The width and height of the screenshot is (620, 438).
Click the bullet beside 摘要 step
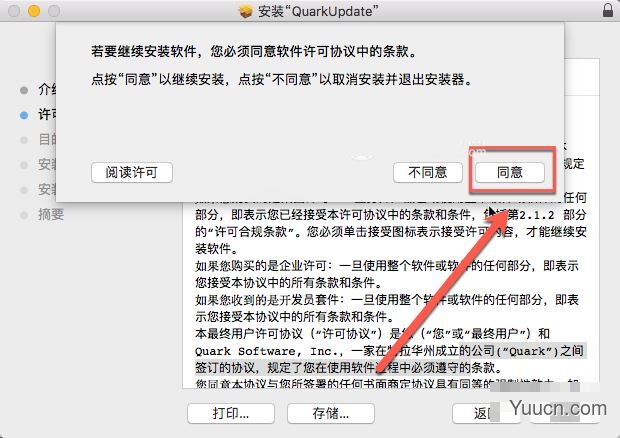click(x=24, y=215)
